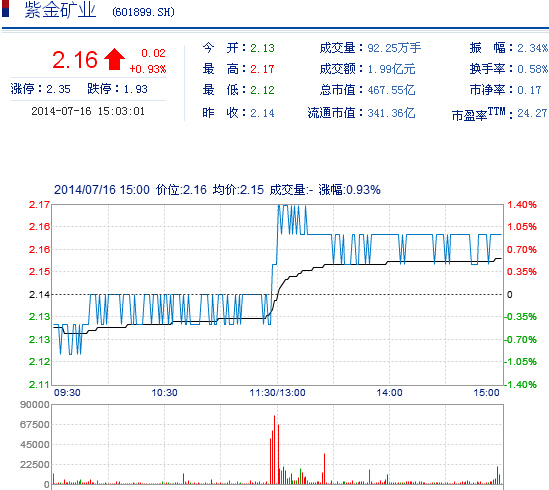Click the tallest red volume bar
Viewport: 549px width, 490px height.
point(274,450)
